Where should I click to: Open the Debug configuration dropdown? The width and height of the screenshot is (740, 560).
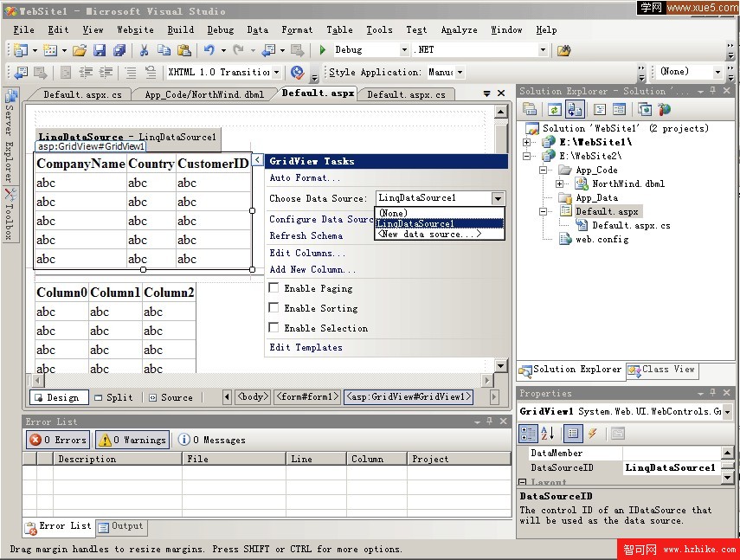(x=404, y=50)
